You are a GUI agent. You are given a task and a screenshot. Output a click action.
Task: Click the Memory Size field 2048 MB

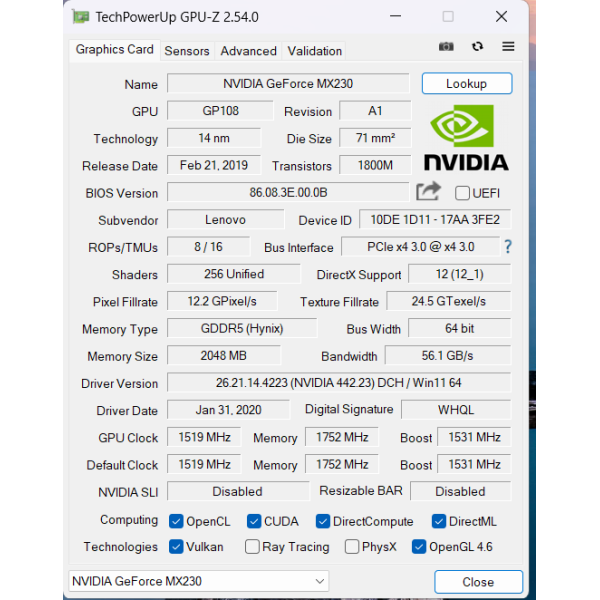pos(223,355)
